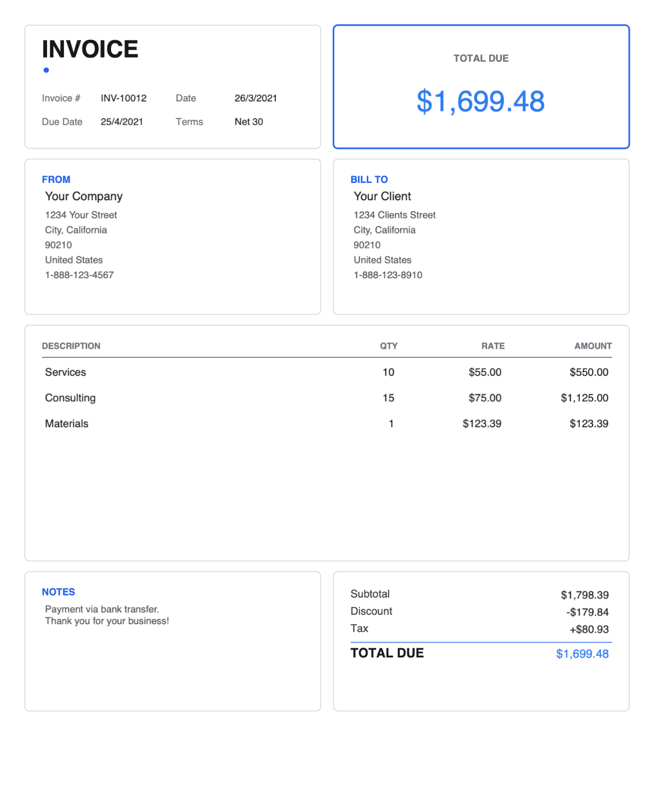
Task: Select the Your Client name
Action: click(x=382, y=197)
